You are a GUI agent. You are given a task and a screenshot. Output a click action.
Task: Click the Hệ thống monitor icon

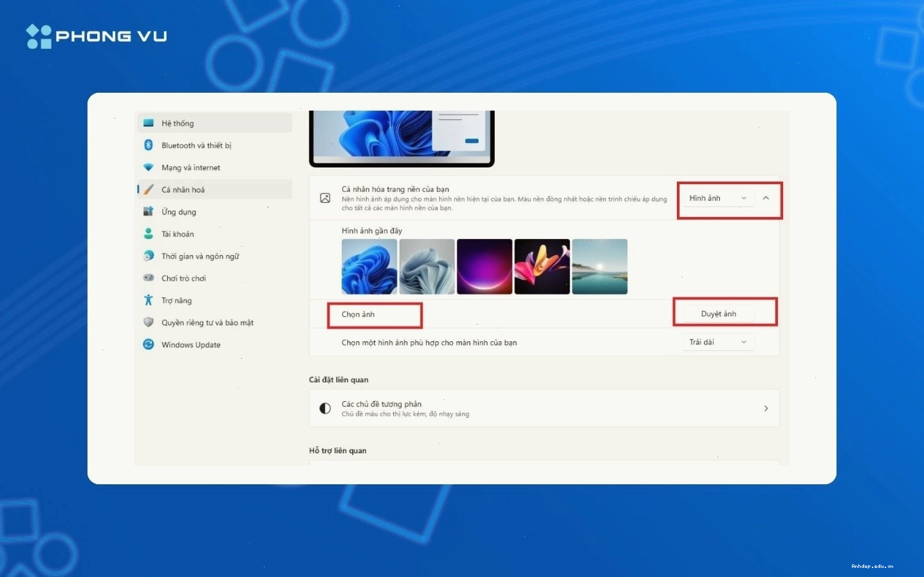click(x=149, y=123)
